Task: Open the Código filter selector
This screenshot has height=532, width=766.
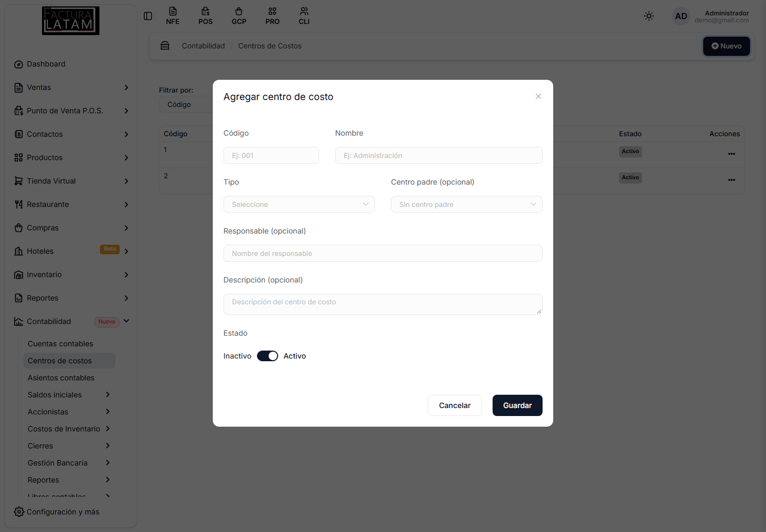Action: pyautogui.click(x=186, y=104)
